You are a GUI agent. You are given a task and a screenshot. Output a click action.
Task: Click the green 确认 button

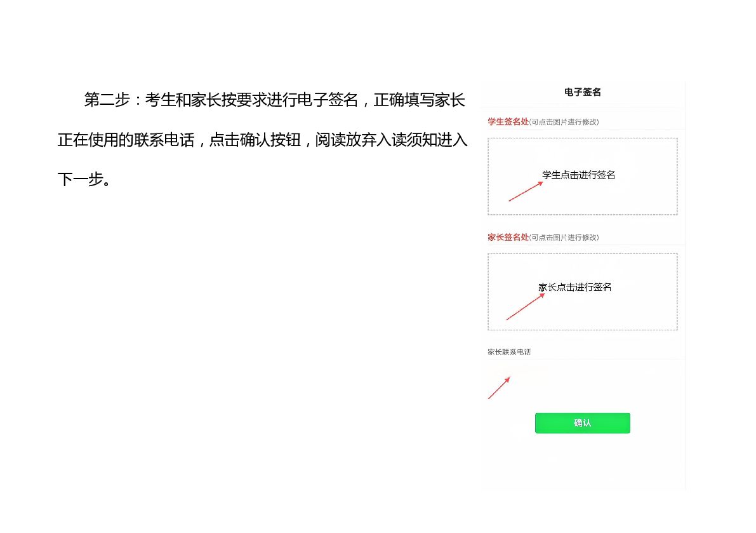pos(582,423)
